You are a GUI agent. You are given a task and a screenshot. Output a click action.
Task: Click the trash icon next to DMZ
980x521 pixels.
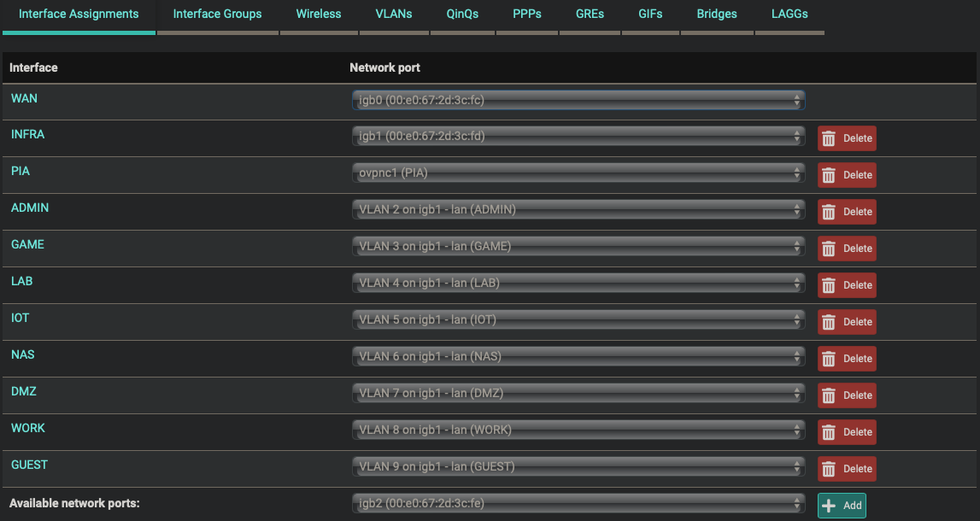(x=828, y=395)
